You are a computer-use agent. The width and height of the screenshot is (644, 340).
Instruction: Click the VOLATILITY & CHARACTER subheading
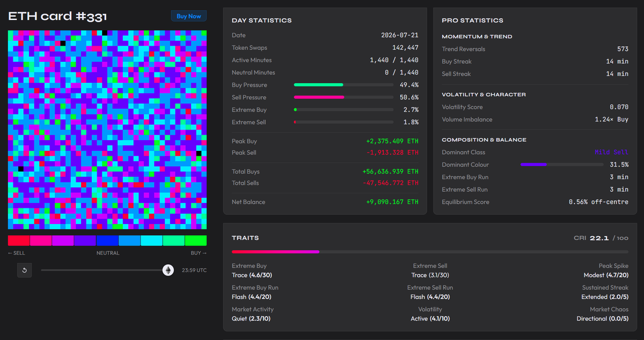tap(484, 95)
